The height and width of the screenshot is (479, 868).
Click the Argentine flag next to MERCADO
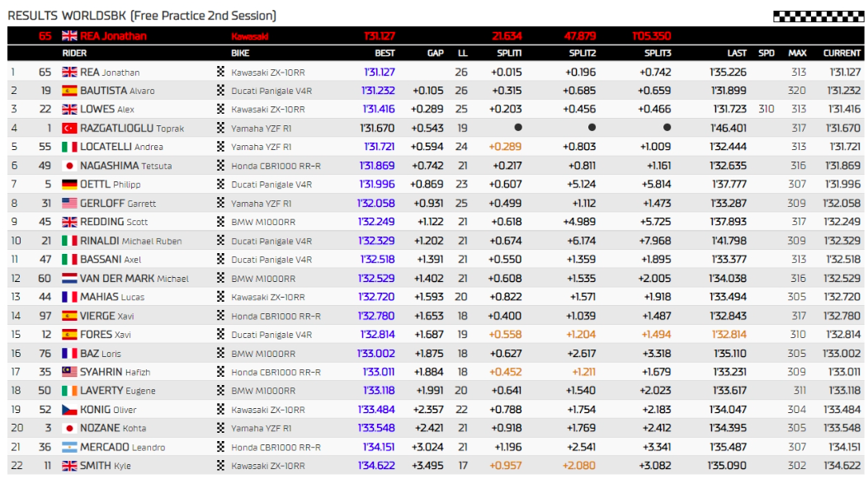pos(69,447)
